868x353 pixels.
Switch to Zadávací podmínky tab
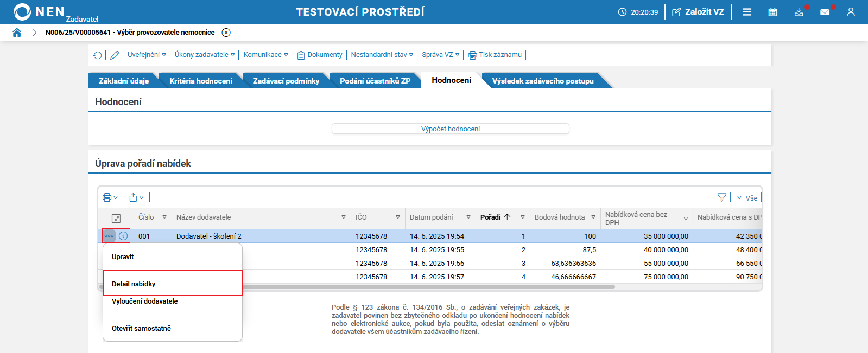click(x=286, y=81)
